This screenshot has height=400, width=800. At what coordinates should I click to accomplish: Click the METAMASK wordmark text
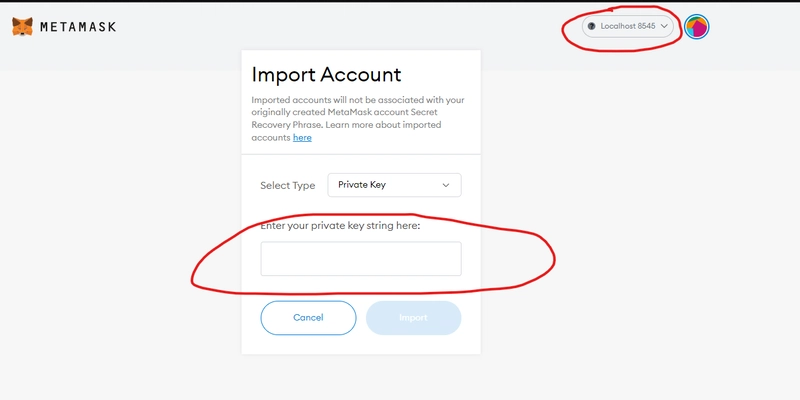point(78,27)
